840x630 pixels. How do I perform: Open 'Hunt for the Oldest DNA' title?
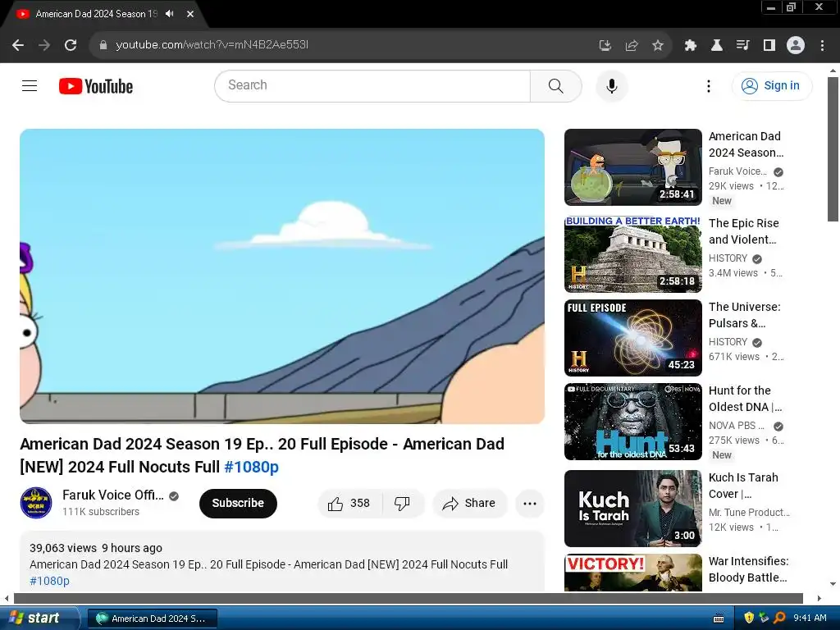click(745, 399)
